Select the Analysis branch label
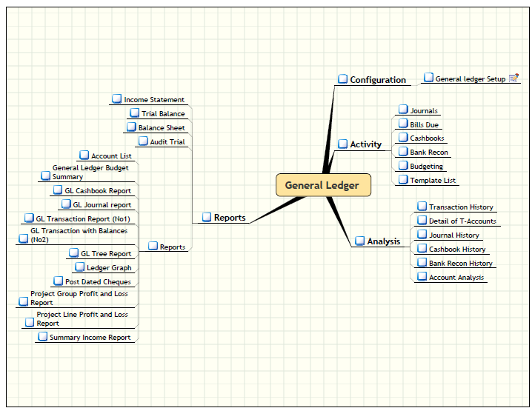Viewport: 532px width, 408px height. tap(383, 241)
